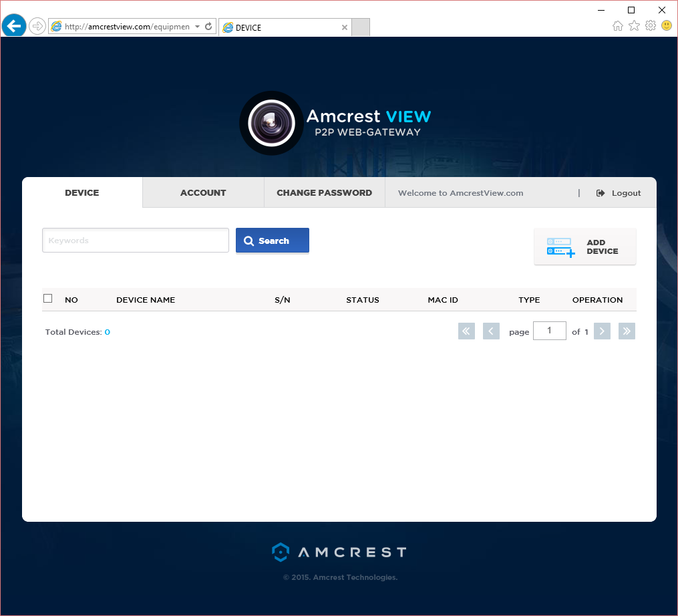Go to next page chevron
678x616 pixels.
(602, 331)
